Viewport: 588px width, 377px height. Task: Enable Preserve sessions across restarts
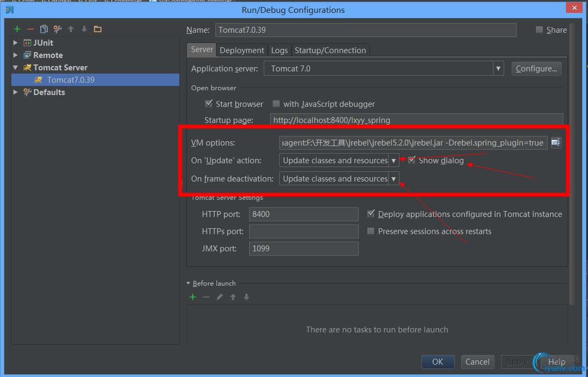click(x=371, y=231)
